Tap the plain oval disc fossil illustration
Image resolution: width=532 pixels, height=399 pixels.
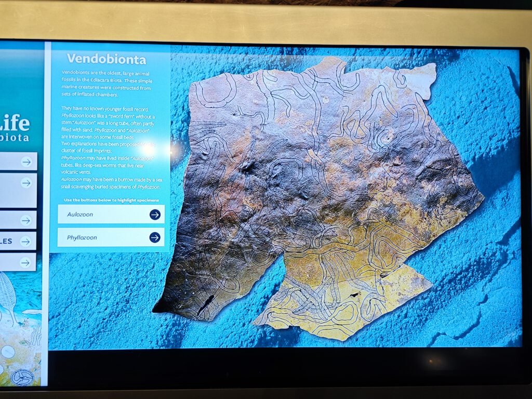pos(8,352)
